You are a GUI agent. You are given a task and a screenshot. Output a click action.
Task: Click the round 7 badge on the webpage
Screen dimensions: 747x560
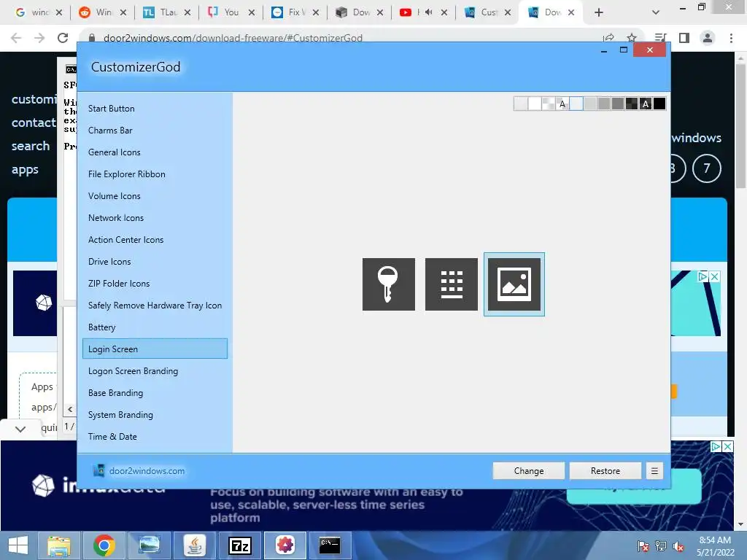click(706, 168)
